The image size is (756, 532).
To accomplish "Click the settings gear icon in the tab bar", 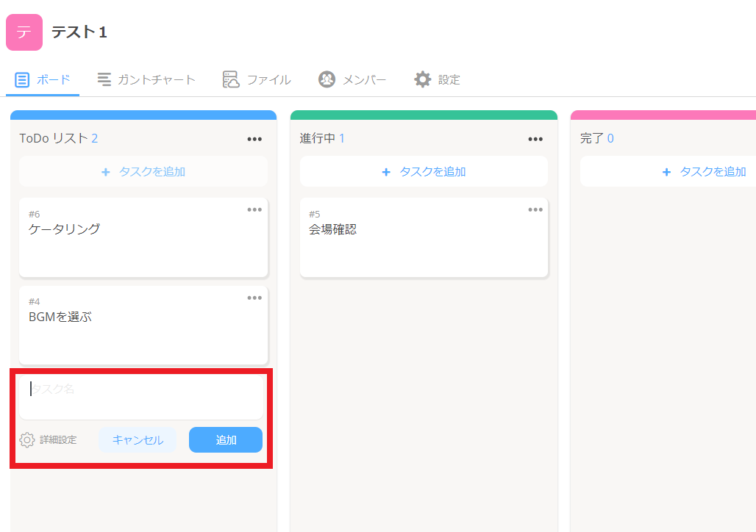I will (422, 79).
